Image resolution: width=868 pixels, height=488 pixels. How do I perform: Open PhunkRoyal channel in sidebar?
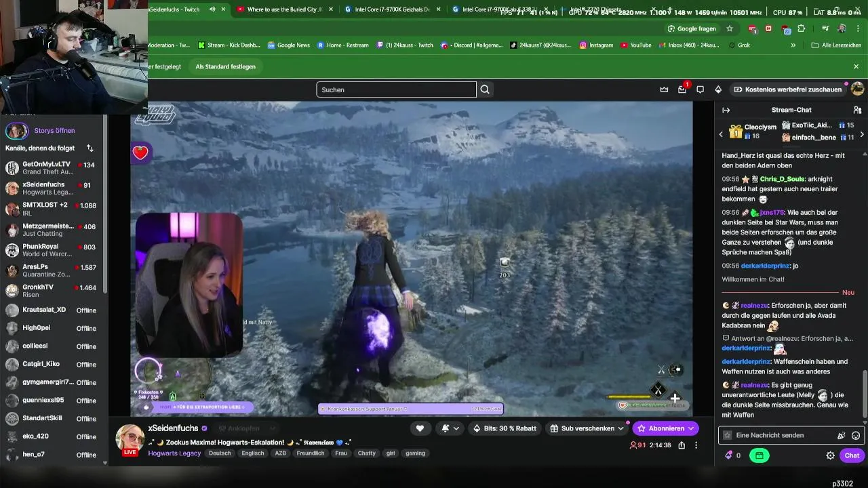pyautogui.click(x=53, y=250)
